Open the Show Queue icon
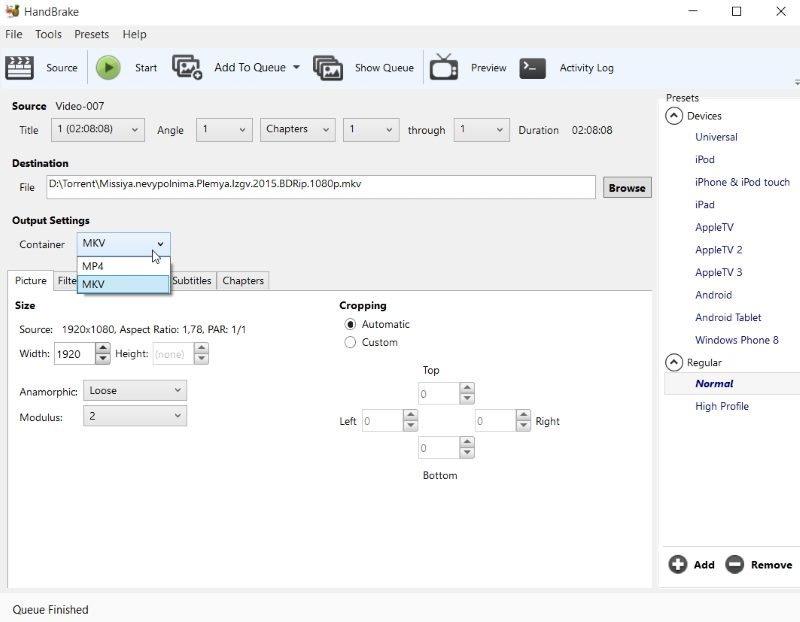This screenshot has width=800, height=622. (x=328, y=68)
